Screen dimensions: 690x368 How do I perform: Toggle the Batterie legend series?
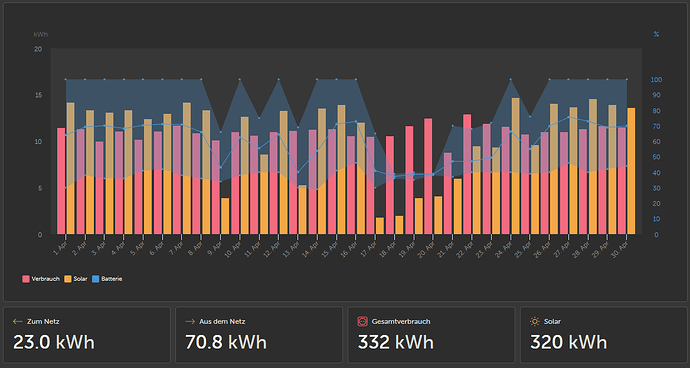[x=107, y=279]
